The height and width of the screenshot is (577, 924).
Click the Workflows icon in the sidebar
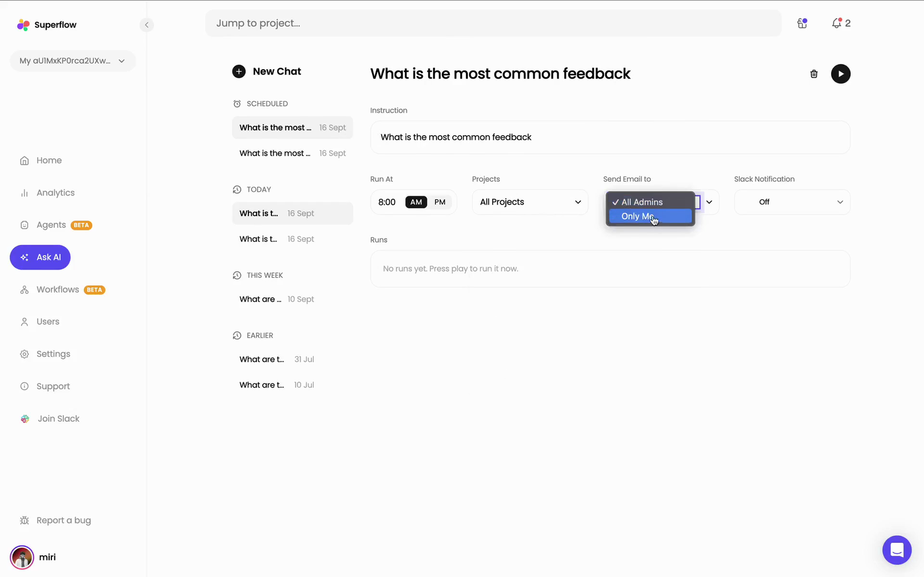point(24,290)
